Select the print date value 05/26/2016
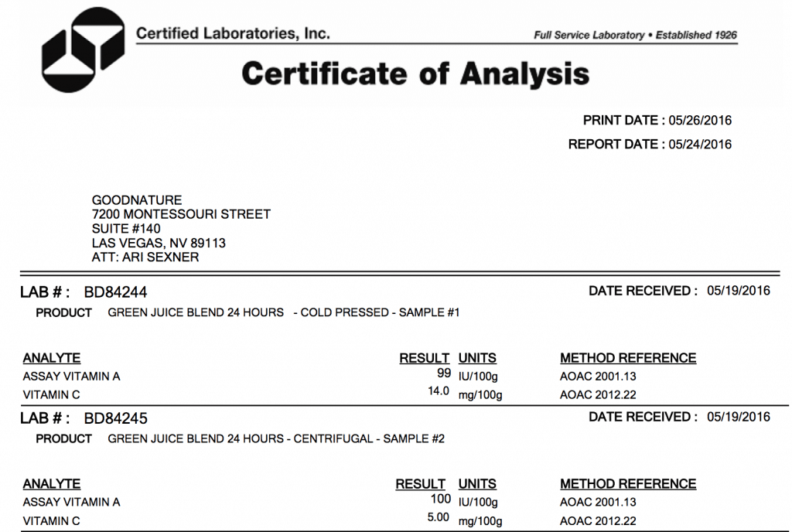The width and height of the screenshot is (792, 532). coord(700,120)
